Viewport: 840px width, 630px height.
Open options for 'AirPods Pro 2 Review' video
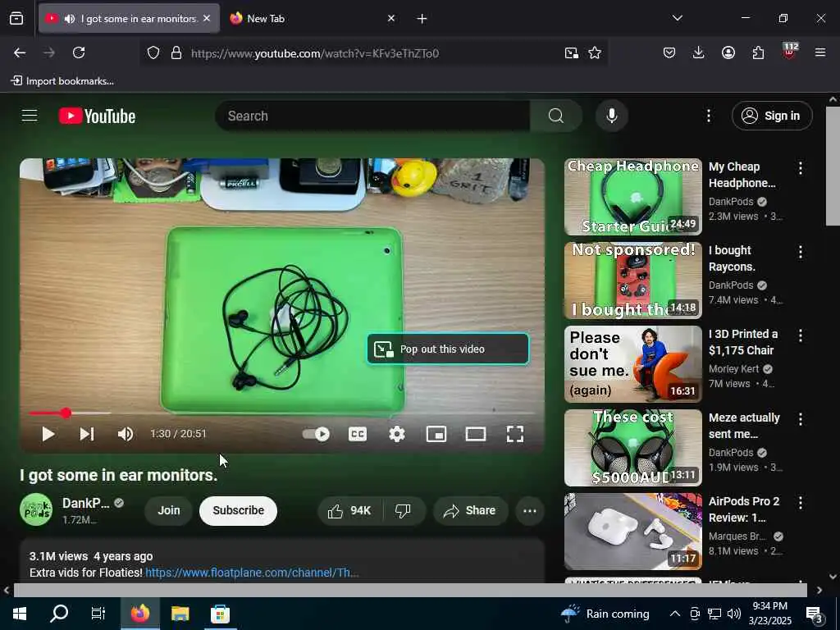801,503
